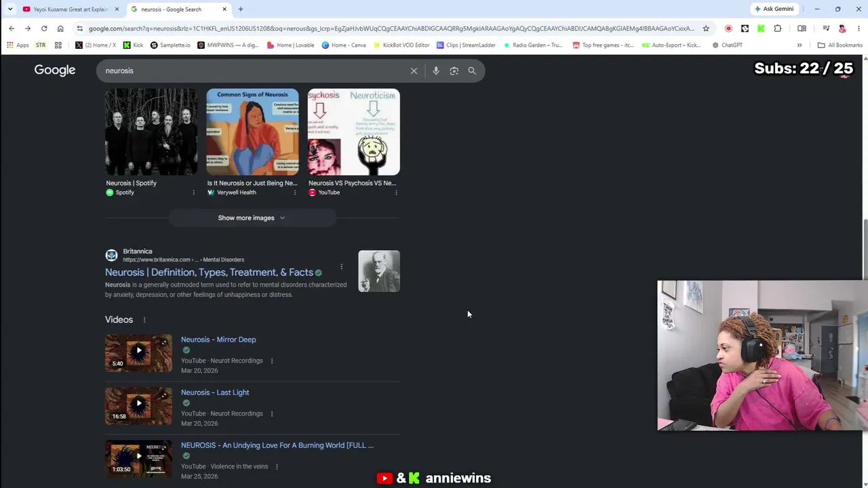Viewport: 868px width, 488px height.
Task: Open Common Signs of Neurosis image
Action: [252, 132]
